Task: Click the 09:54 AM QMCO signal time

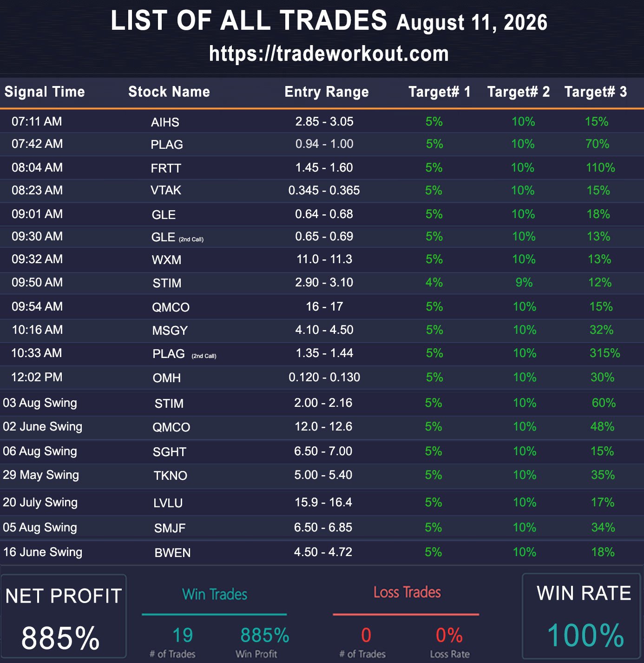Action: pyautogui.click(x=37, y=306)
